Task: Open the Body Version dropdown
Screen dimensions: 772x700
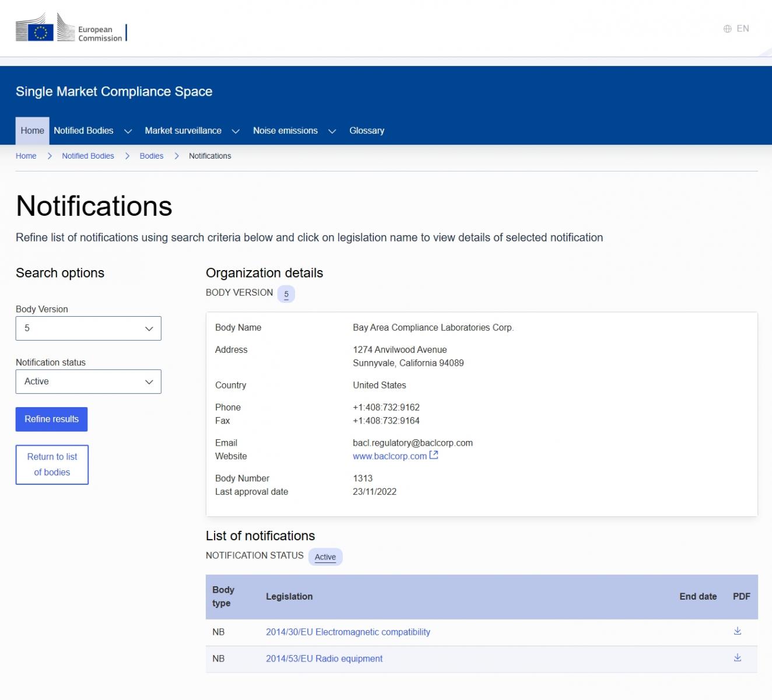Action: pos(88,328)
